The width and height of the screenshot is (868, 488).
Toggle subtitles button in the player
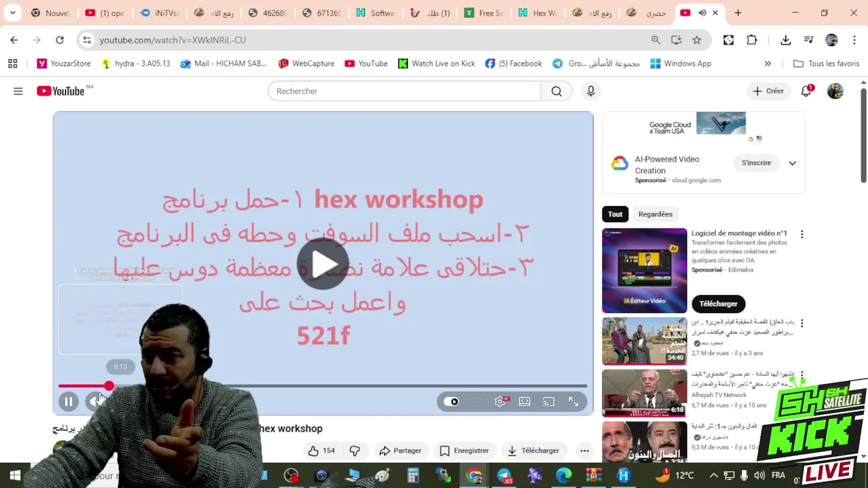[476, 402]
